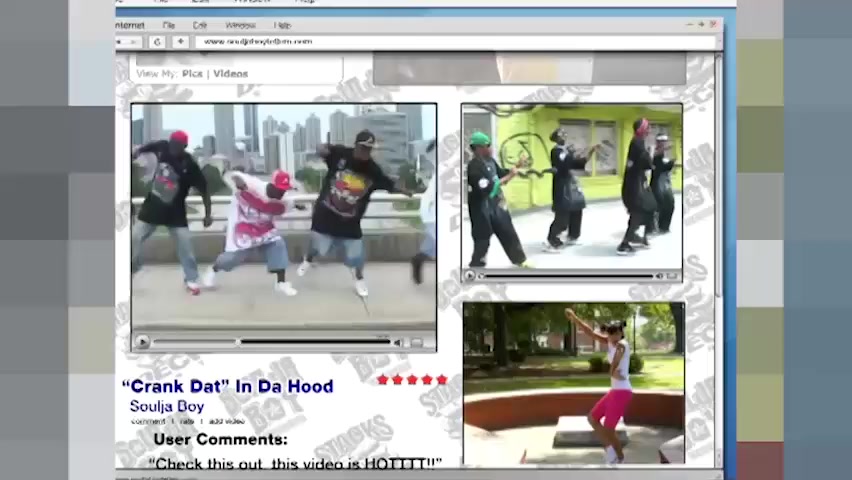Click the main skyline dance video frame
This screenshot has height=480, width=852.
pyautogui.click(x=284, y=217)
